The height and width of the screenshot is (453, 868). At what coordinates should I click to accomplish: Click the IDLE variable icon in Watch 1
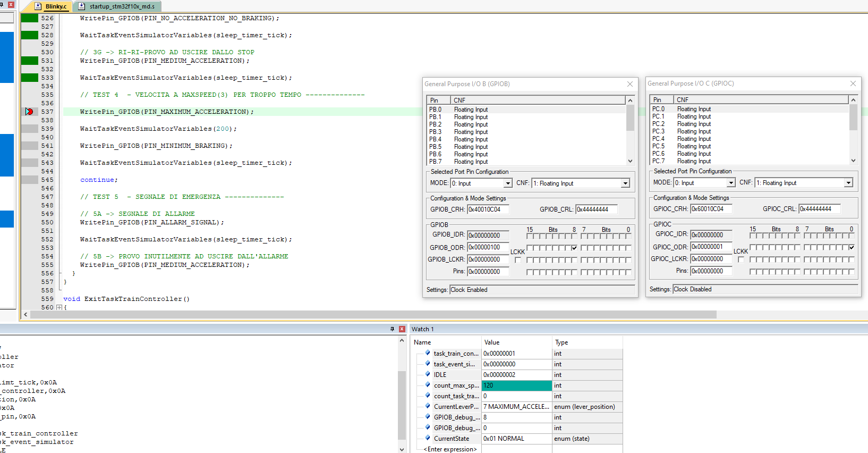[x=428, y=374]
